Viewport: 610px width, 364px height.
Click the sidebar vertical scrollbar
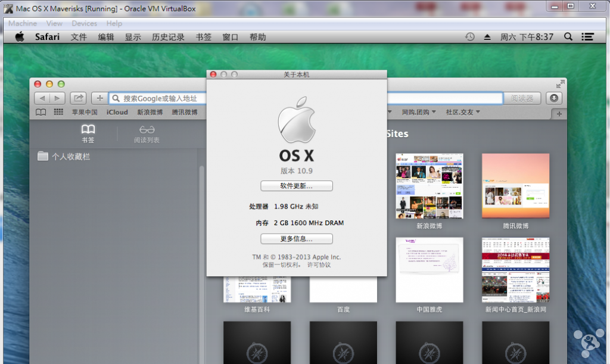point(201,265)
